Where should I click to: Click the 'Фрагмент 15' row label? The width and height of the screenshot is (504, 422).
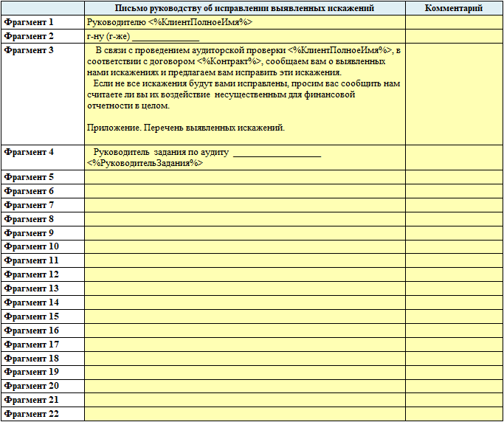coord(43,316)
